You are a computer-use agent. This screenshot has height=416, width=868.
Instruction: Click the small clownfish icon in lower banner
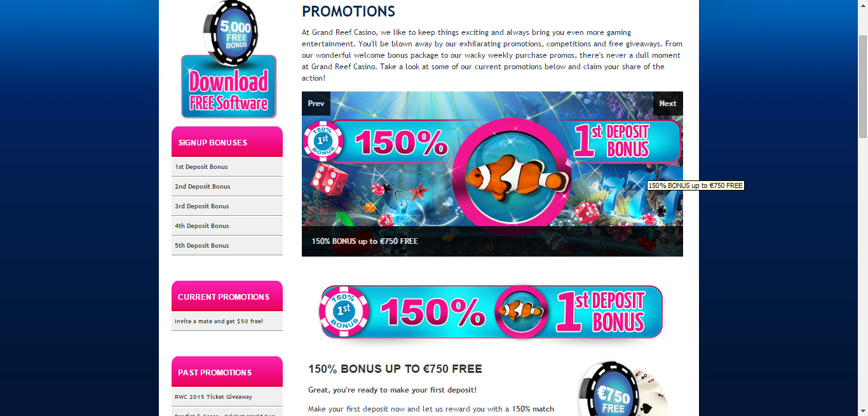[x=521, y=311]
